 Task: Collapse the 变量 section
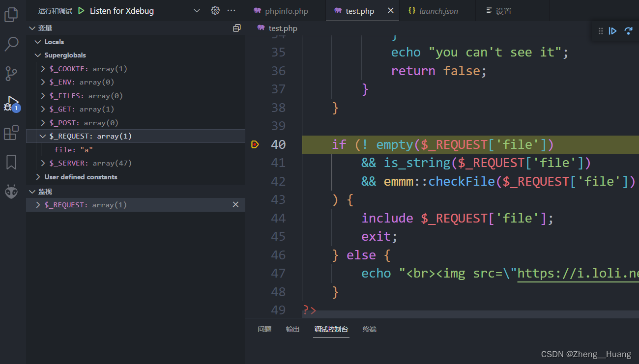click(x=32, y=28)
